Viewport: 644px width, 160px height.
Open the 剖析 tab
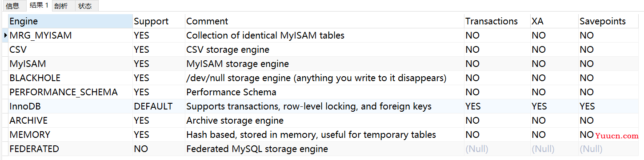[61, 6]
